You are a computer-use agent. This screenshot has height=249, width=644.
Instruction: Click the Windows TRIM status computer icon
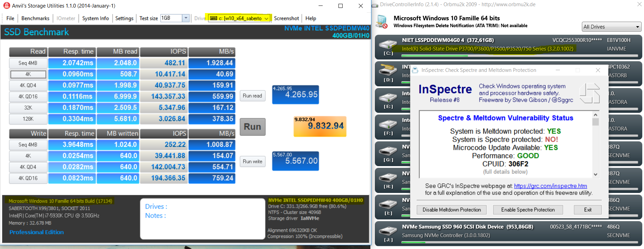pos(382,22)
